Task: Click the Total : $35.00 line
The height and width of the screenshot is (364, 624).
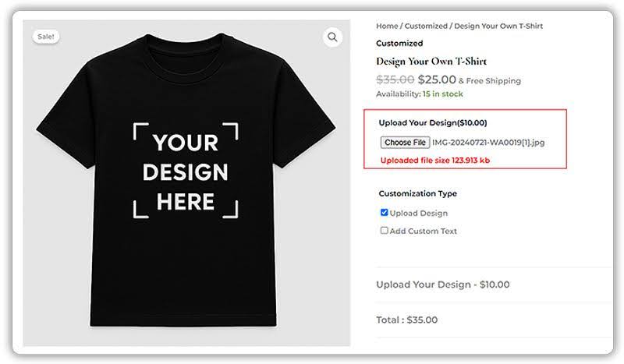Action: coord(406,320)
